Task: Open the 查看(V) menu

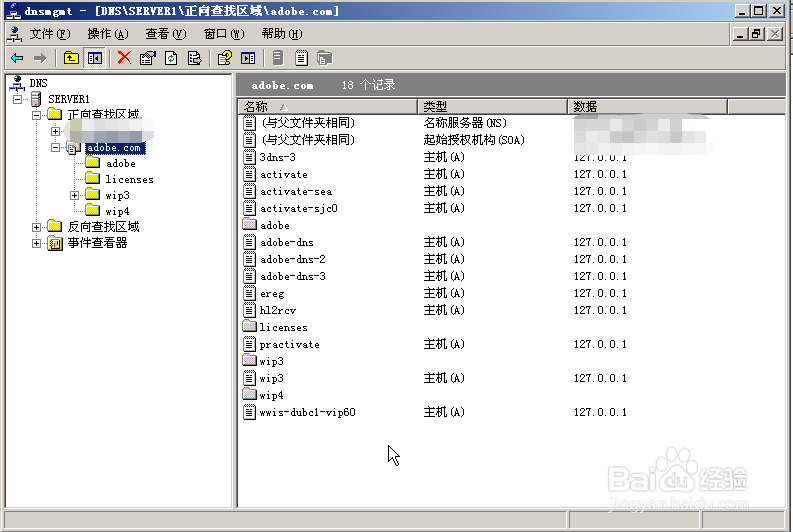Action: click(166, 34)
